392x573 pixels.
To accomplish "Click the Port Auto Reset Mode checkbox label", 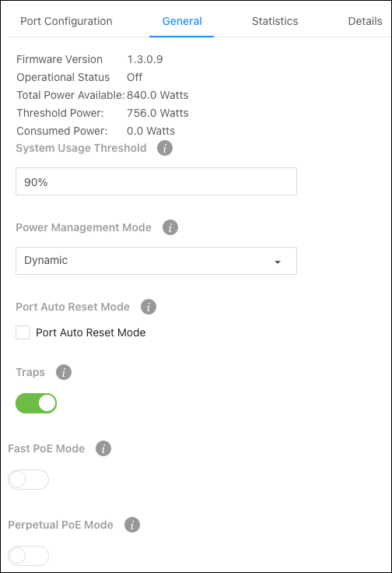I will 90,332.
